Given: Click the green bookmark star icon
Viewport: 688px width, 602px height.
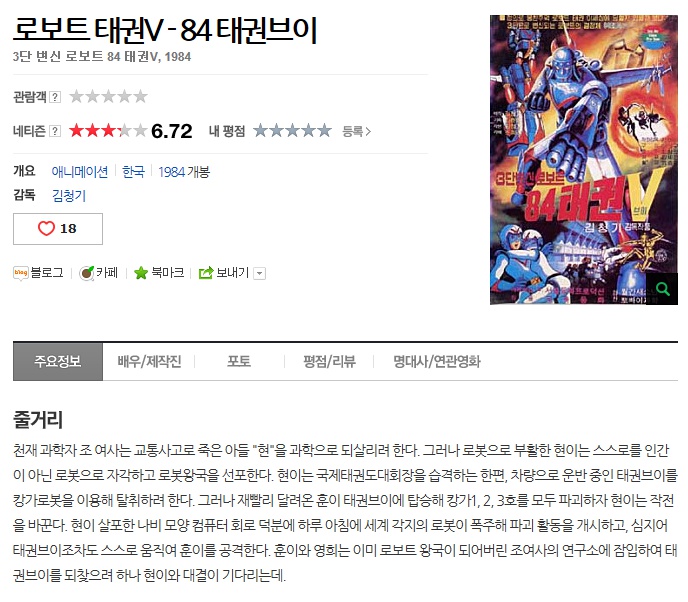Looking at the screenshot, I should 141,273.
